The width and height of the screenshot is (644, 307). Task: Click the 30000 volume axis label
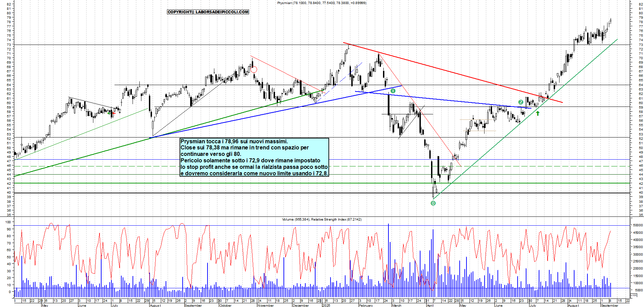click(638, 255)
